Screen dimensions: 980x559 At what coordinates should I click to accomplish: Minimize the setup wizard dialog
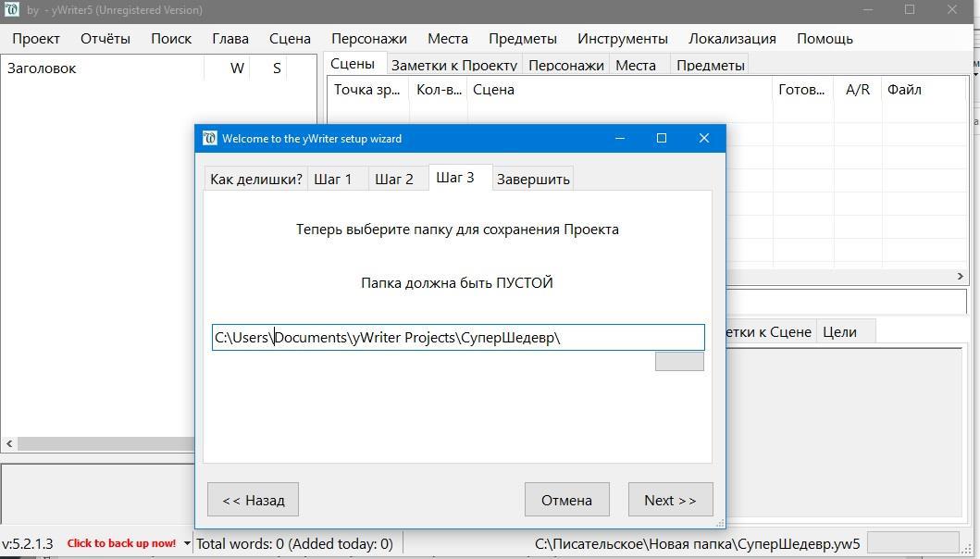click(x=619, y=138)
